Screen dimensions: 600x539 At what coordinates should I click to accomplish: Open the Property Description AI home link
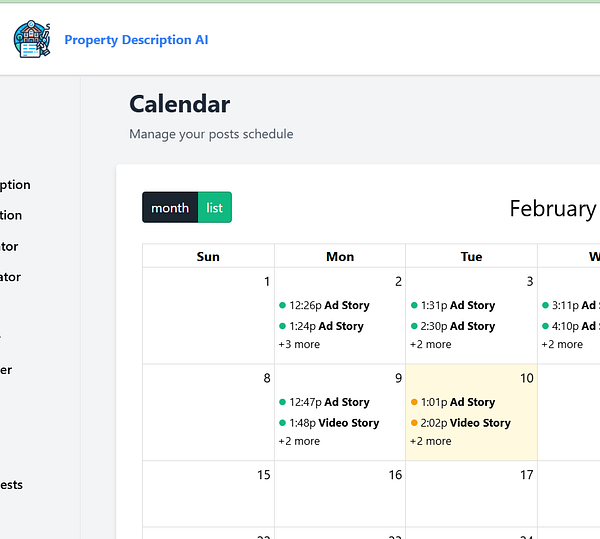click(x=136, y=40)
